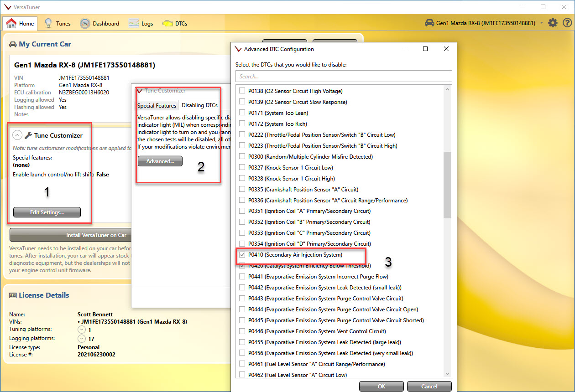Check P0446 Vent Control Circuit checkbox
The image size is (575, 392).
pos(242,331)
